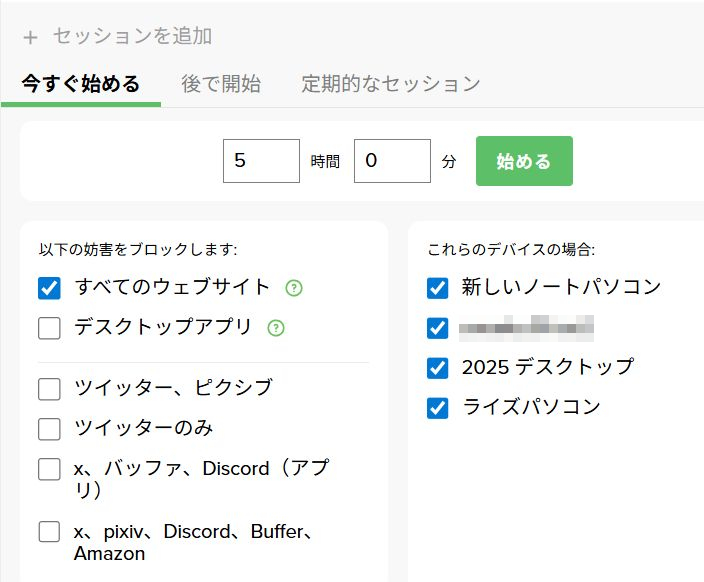
Task: Enable the デスクトップアプリ checkbox
Action: (x=49, y=328)
